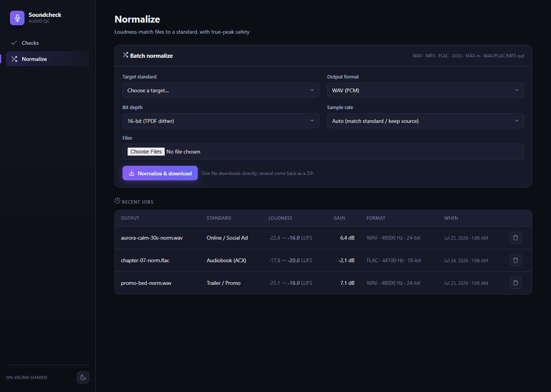Click the '7.1 dB' gain value

[347, 283]
